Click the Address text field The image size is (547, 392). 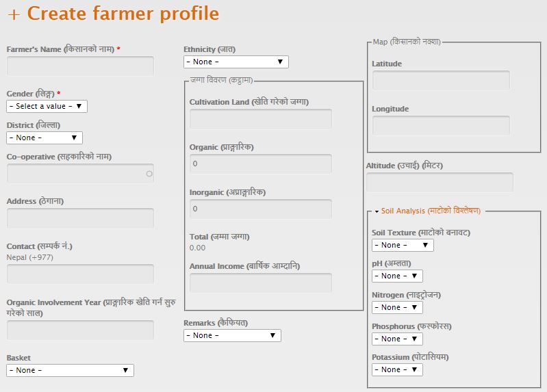tap(80, 218)
